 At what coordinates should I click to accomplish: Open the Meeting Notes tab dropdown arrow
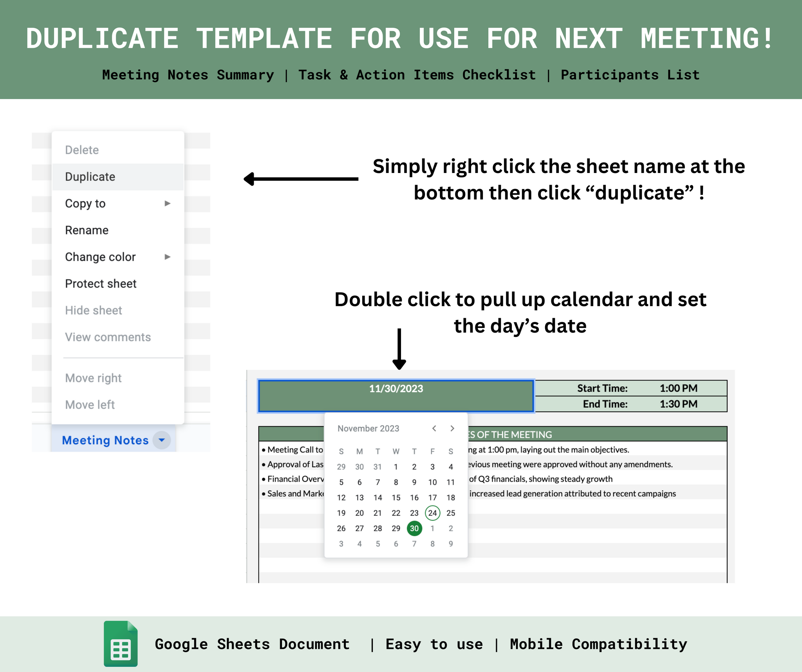[162, 440]
